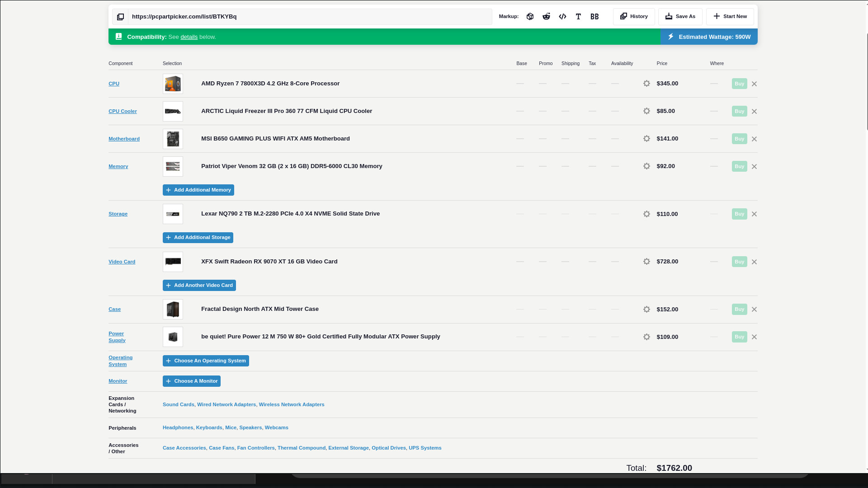The height and width of the screenshot is (488, 868).
Task: Browse UPS Systems accessories
Action: click(x=425, y=448)
